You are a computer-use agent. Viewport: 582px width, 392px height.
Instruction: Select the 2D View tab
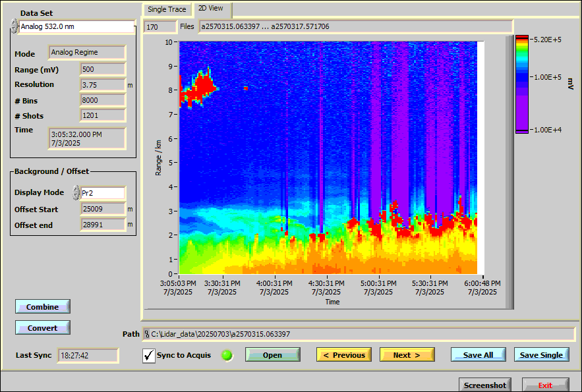pyautogui.click(x=212, y=9)
